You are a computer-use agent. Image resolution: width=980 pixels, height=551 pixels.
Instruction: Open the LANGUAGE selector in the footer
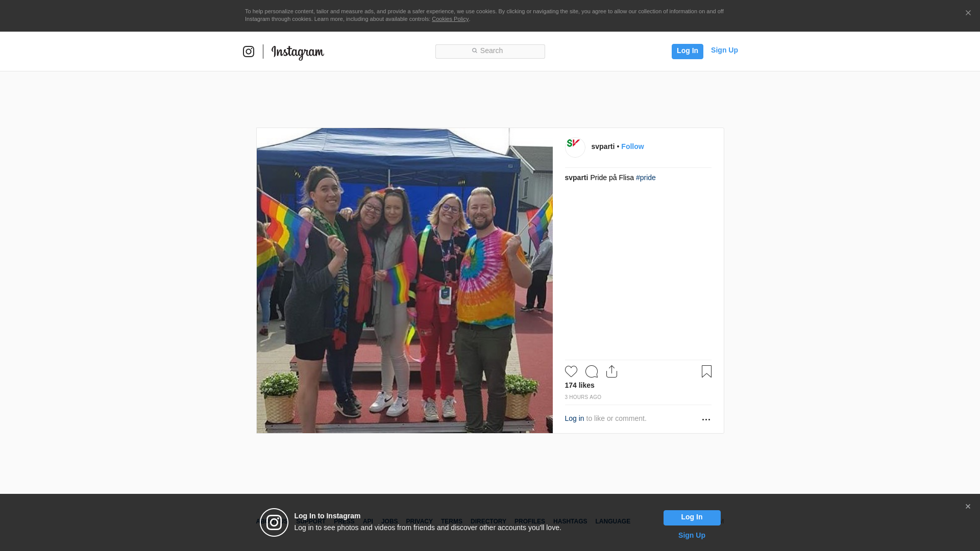[x=612, y=521]
